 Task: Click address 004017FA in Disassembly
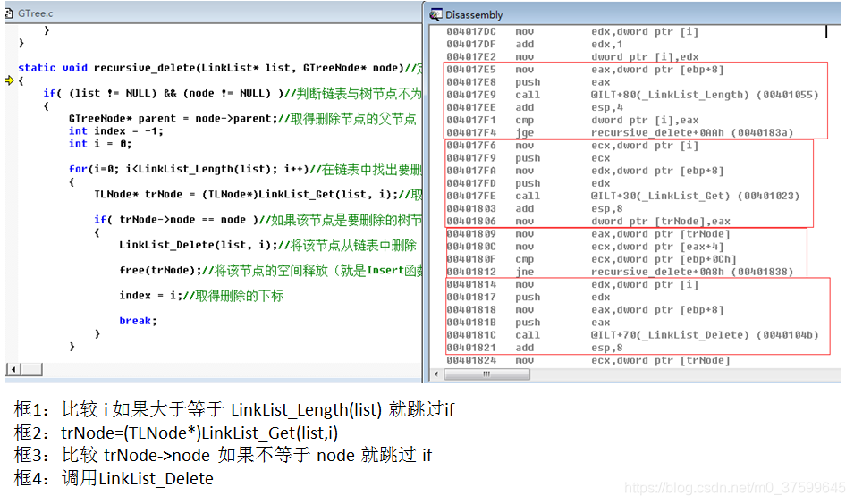(471, 171)
